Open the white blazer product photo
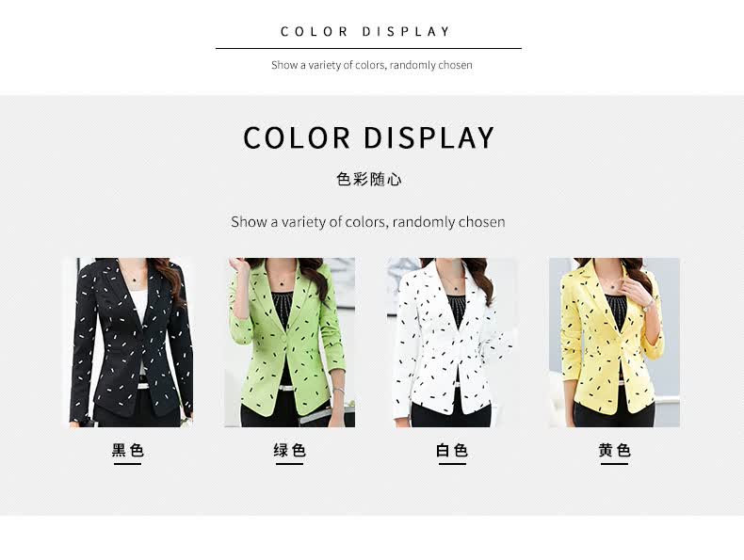744x560 pixels. 452,343
